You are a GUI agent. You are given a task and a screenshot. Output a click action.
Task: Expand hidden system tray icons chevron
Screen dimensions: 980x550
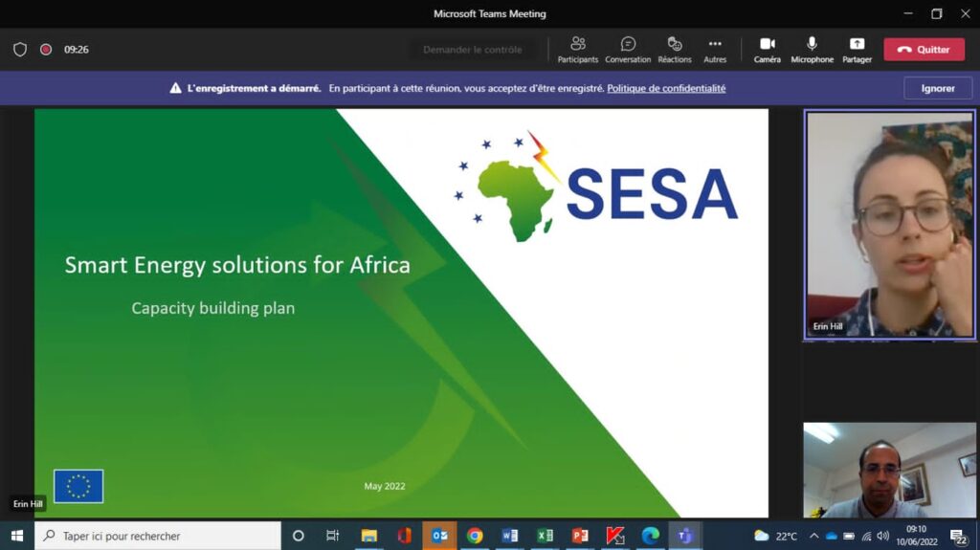(813, 536)
